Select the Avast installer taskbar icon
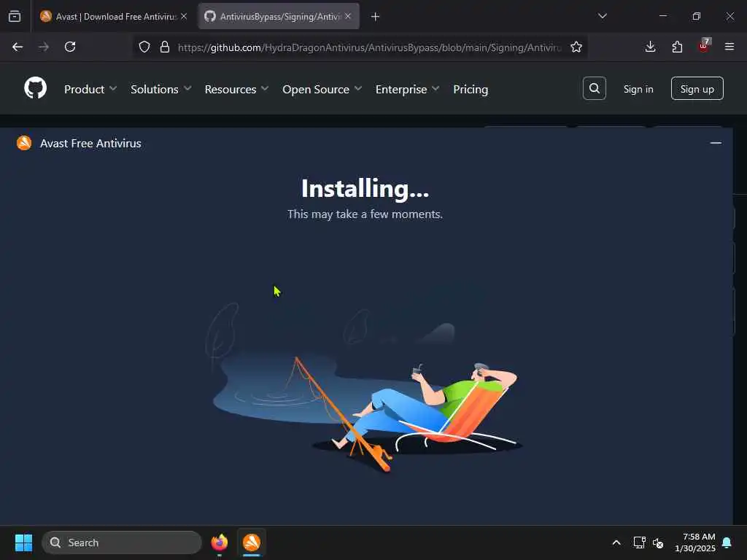The image size is (747, 560). (x=252, y=542)
